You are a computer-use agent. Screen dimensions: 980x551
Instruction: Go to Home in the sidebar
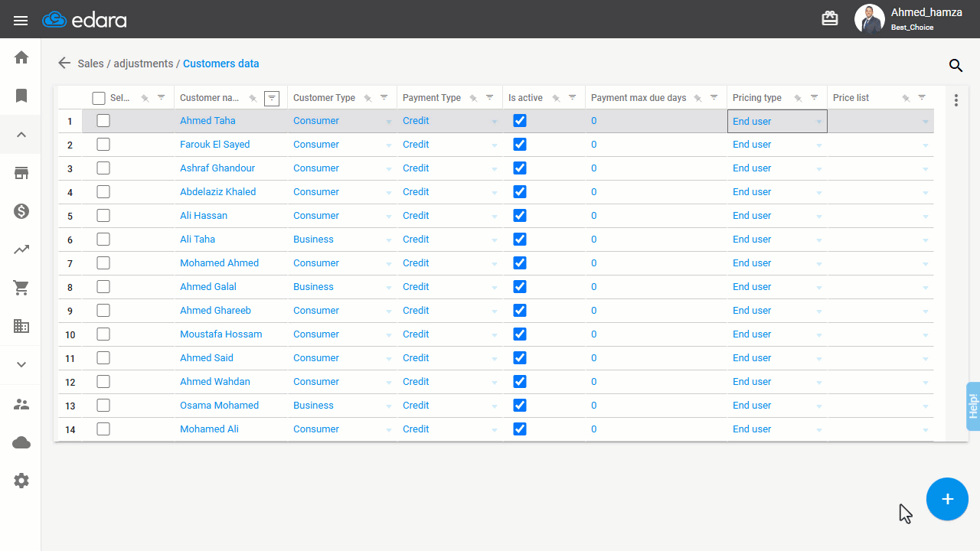click(x=21, y=57)
